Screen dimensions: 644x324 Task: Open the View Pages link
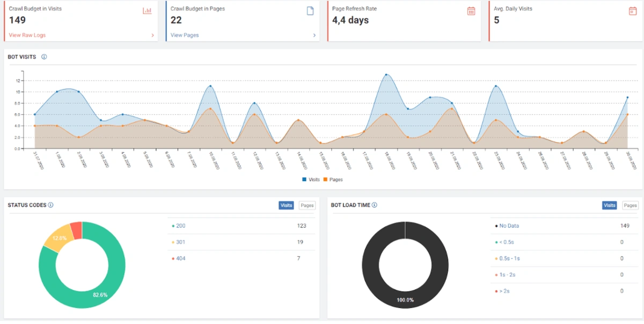185,35
